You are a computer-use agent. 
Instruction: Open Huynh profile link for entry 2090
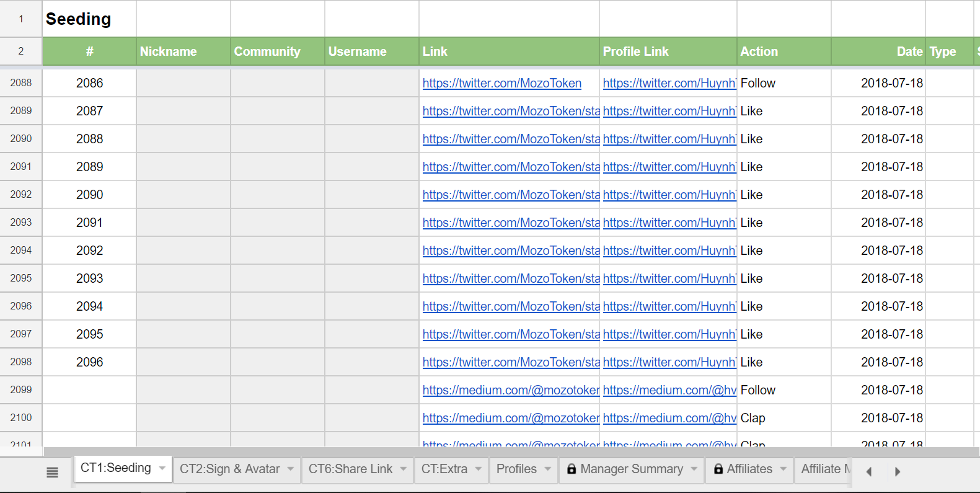pos(669,195)
